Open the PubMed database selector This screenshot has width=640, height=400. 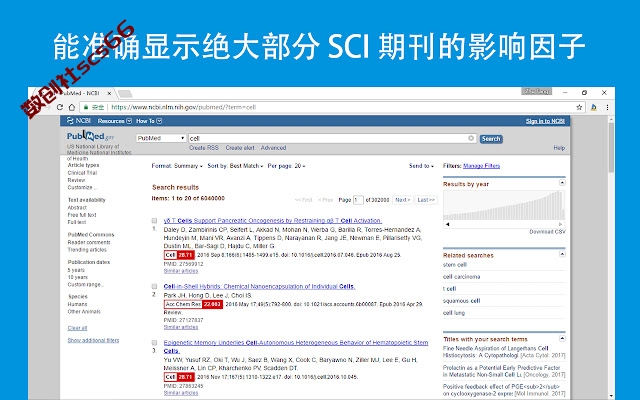[x=161, y=138]
